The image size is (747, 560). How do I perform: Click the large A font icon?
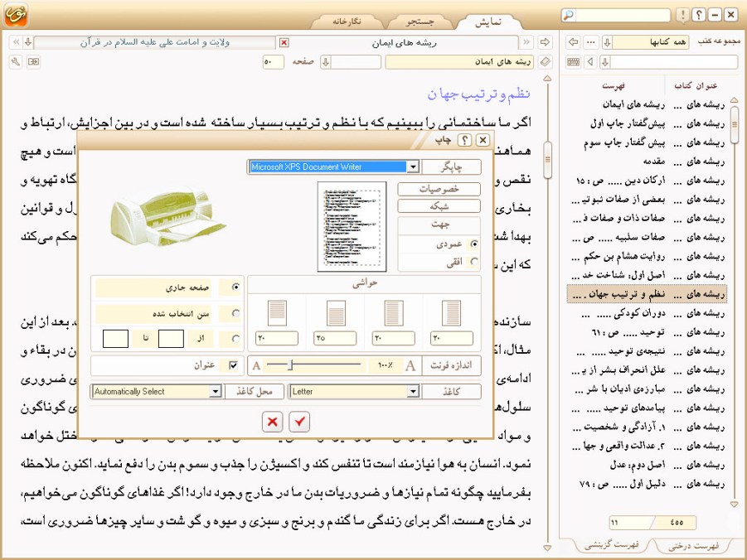410,365
